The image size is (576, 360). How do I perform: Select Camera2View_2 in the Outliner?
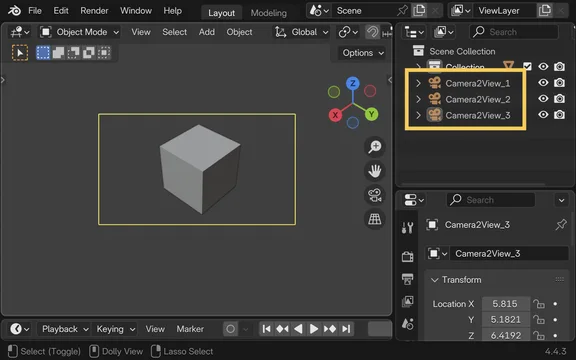point(478,99)
